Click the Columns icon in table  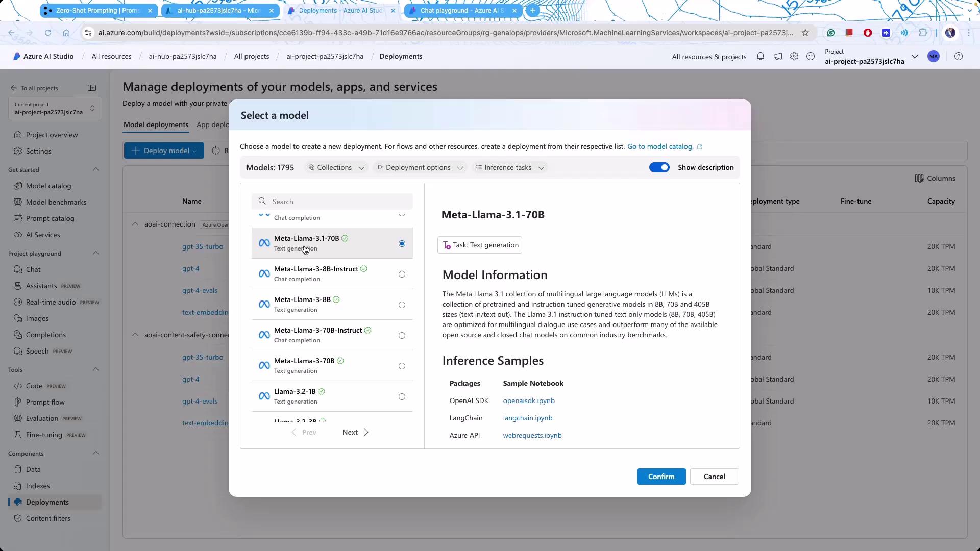(919, 178)
